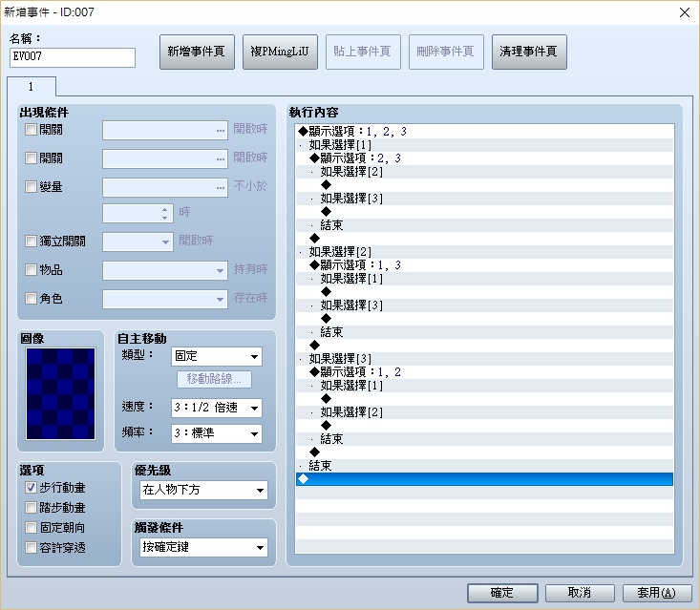The width and height of the screenshot is (700, 610).
Task: Open the 優先級 dropdown 在人物下方
Action: (x=203, y=490)
